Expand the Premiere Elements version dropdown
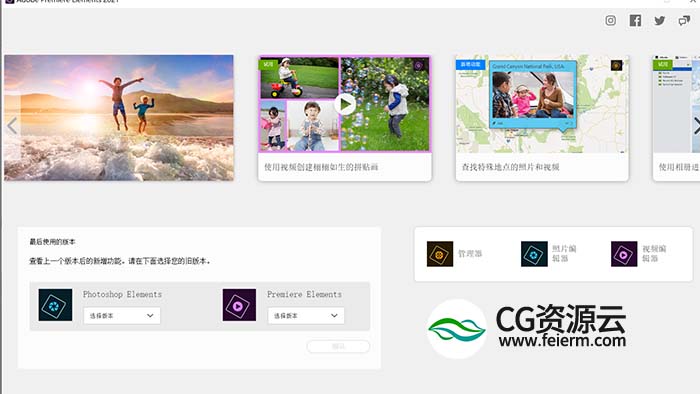 point(306,315)
